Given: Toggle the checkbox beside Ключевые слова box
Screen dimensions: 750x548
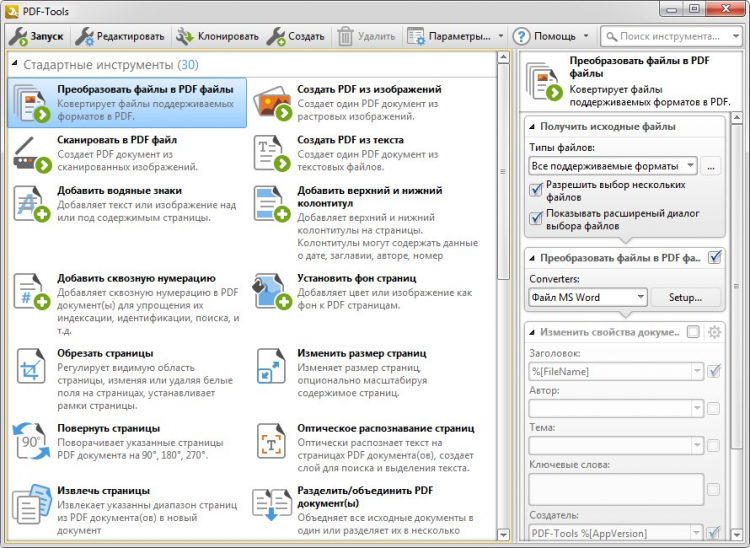Looking at the screenshot, I should click(x=713, y=489).
